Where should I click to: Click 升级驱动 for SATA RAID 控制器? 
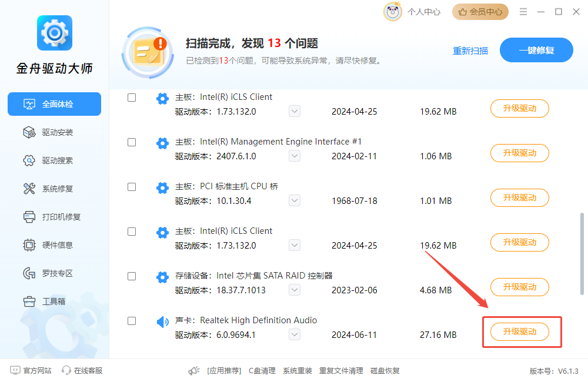(x=520, y=287)
